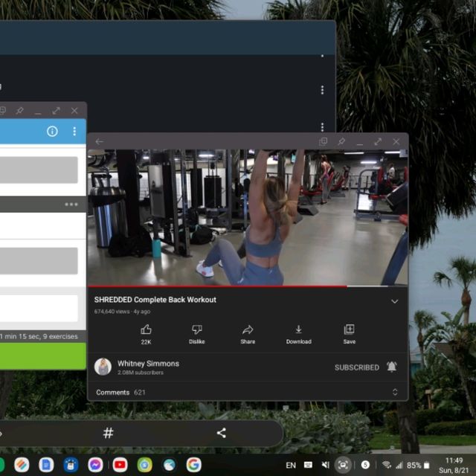Mute sound from the system tray
This screenshot has height=476, width=476.
(x=325, y=465)
